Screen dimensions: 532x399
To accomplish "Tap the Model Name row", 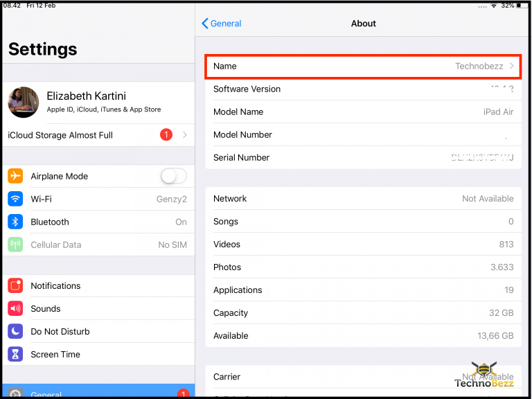I will [x=364, y=112].
